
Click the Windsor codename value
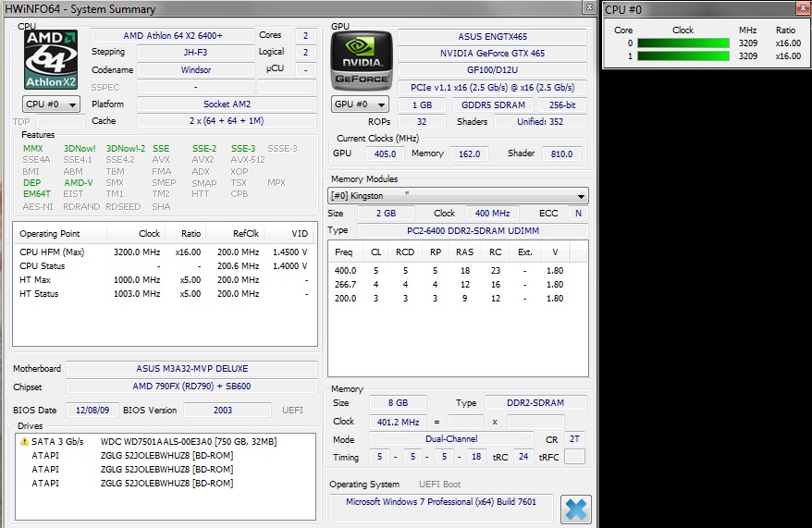[x=195, y=70]
